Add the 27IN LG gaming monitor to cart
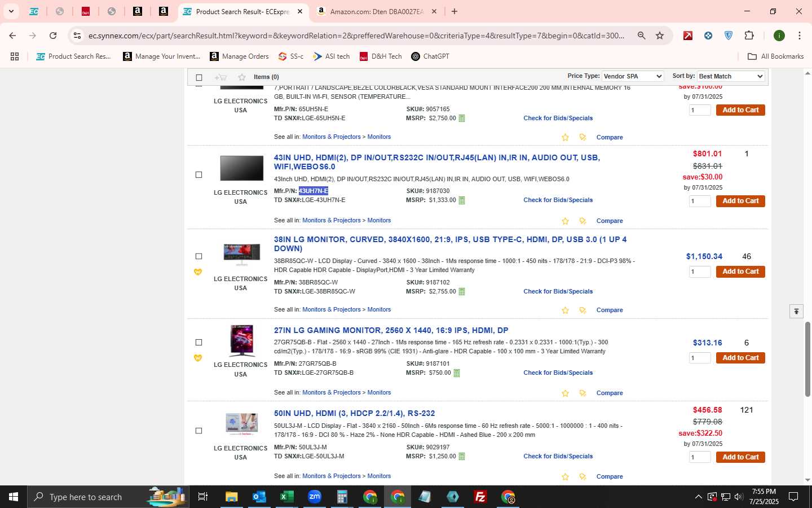The height and width of the screenshot is (508, 812). click(x=740, y=358)
